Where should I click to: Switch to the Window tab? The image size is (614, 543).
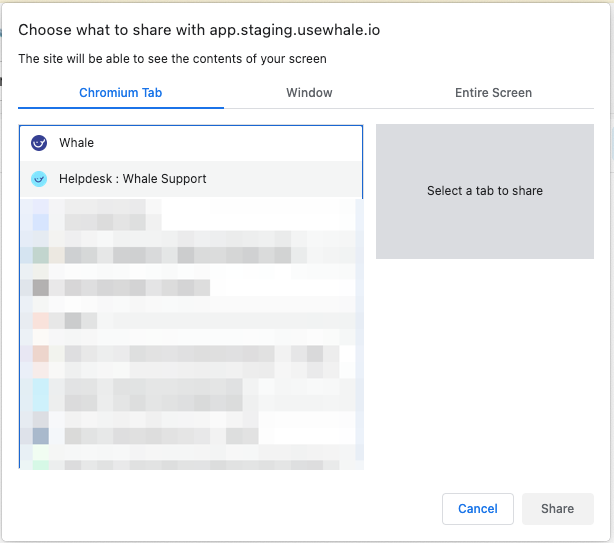[309, 93]
